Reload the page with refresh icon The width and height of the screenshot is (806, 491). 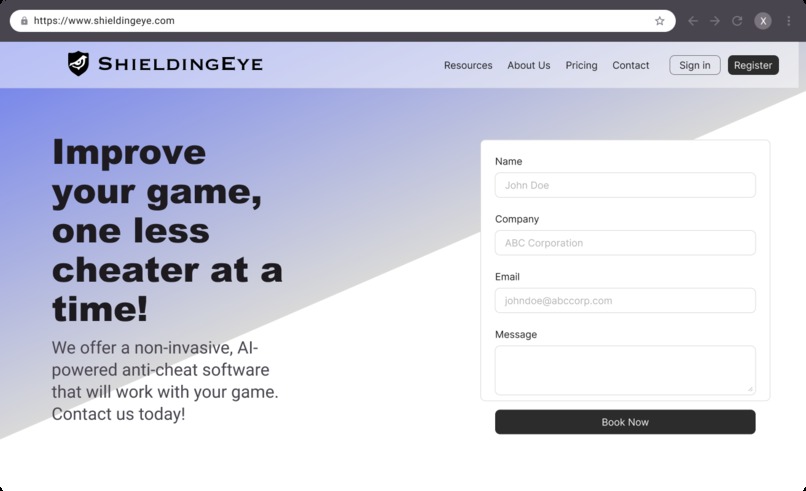[x=737, y=21]
